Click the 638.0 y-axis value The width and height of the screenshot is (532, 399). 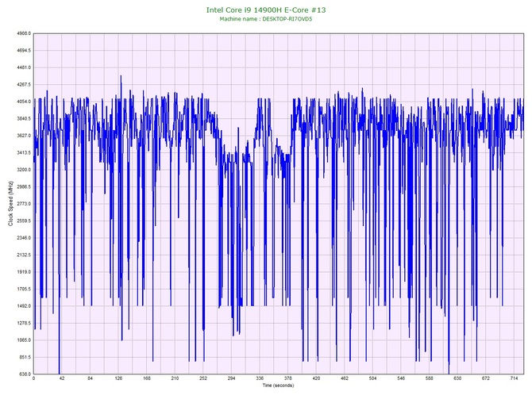click(x=25, y=374)
